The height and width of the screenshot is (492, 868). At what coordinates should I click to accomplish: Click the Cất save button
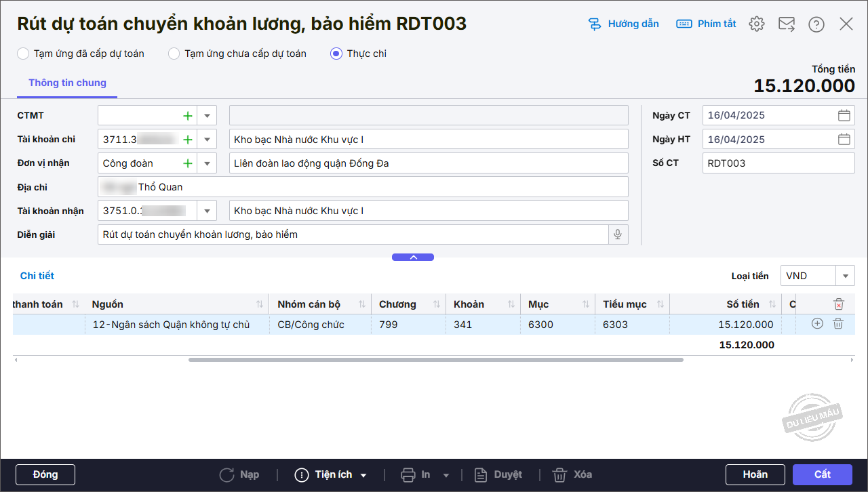tap(822, 474)
